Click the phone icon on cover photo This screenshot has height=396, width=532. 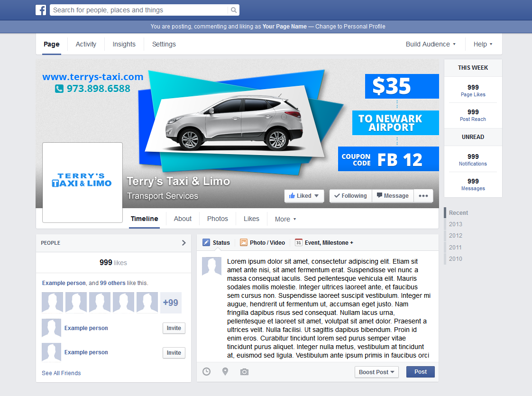(x=59, y=89)
